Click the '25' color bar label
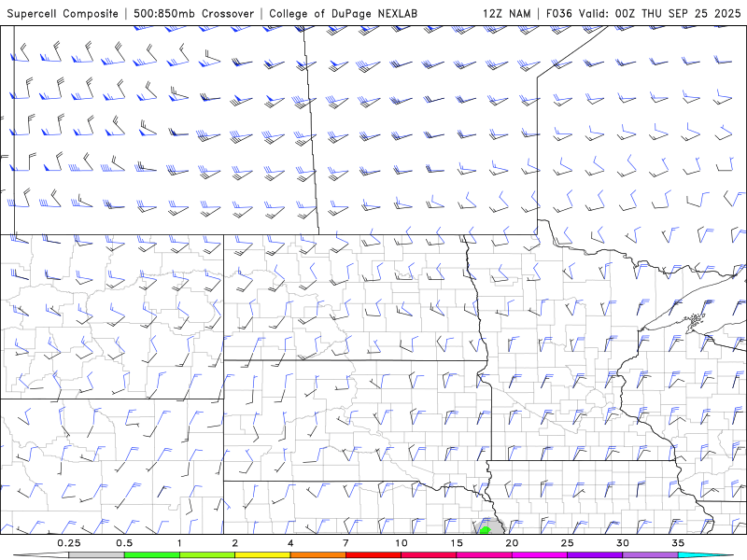Screen dimensions: 747x560 (567, 543)
